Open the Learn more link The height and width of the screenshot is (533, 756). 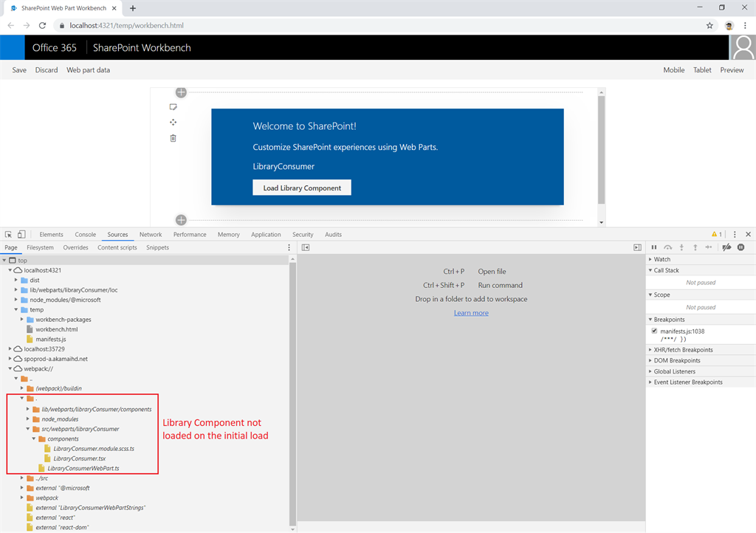coord(471,313)
